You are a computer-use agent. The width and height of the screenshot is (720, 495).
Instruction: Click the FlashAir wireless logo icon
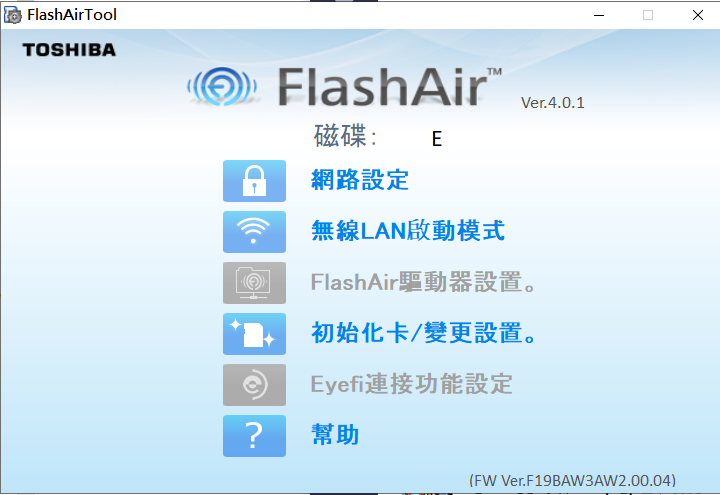click(x=222, y=86)
